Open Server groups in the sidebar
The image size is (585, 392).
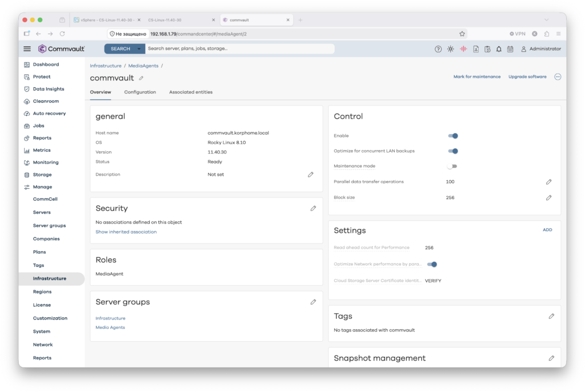pos(49,225)
